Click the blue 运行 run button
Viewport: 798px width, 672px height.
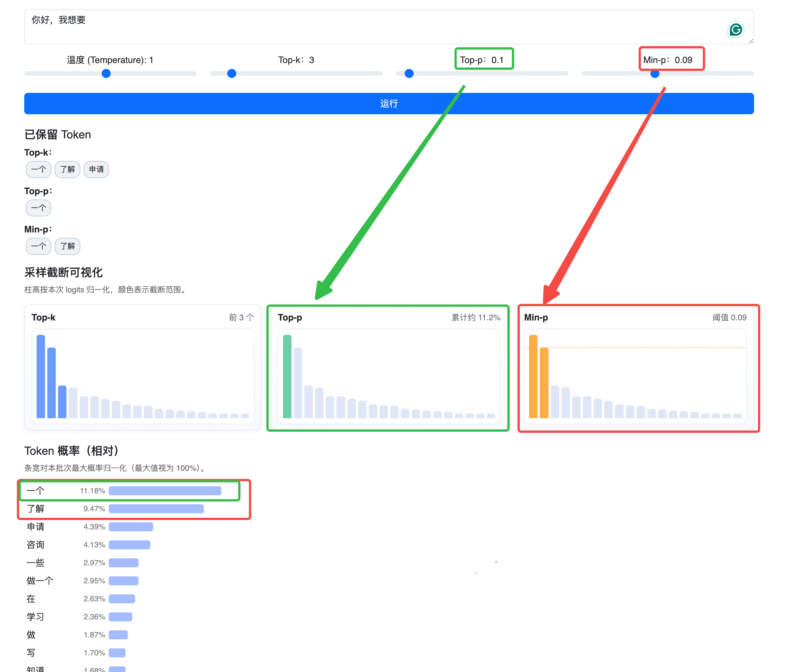(x=389, y=104)
